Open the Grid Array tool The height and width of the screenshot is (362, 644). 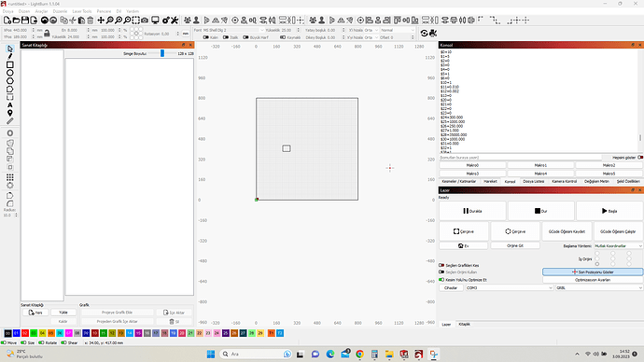10,177
